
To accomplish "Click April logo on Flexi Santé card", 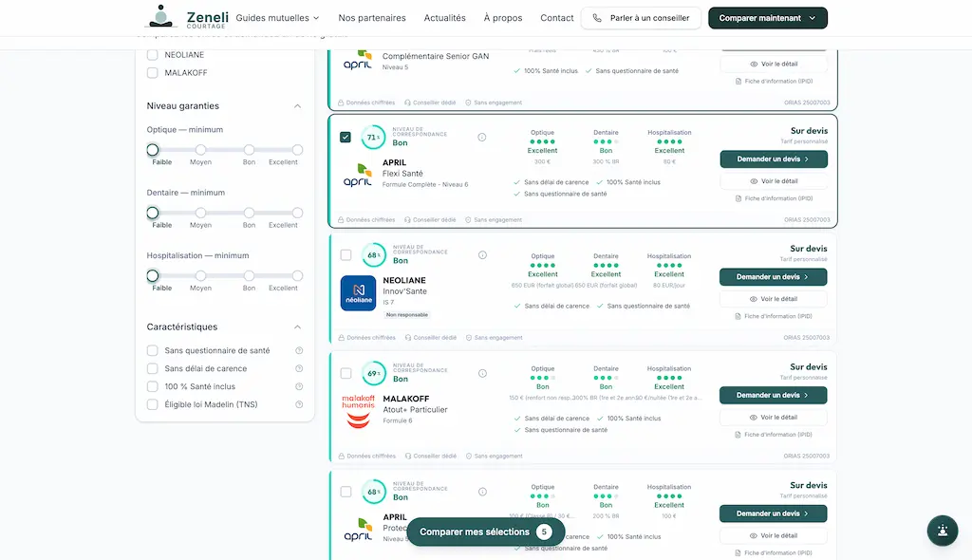I will click(358, 175).
